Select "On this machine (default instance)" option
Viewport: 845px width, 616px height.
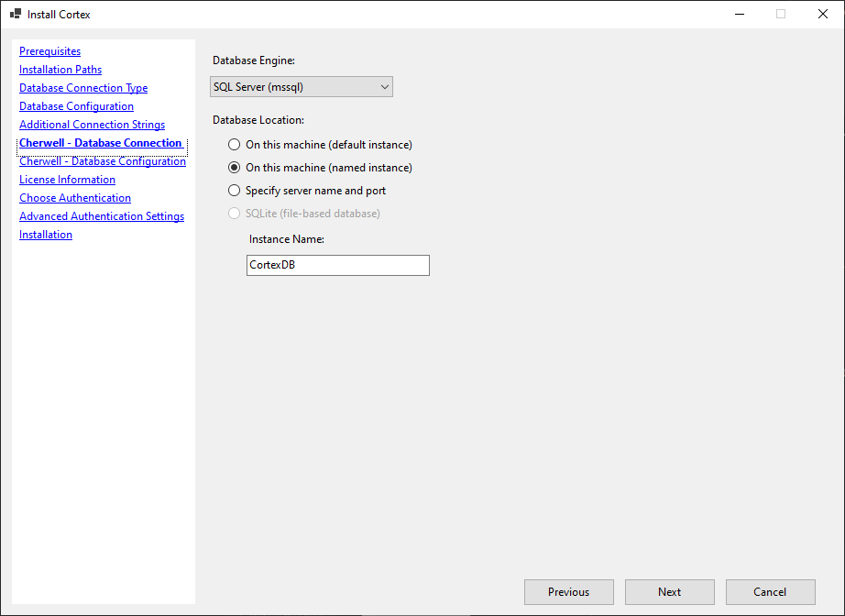click(234, 144)
